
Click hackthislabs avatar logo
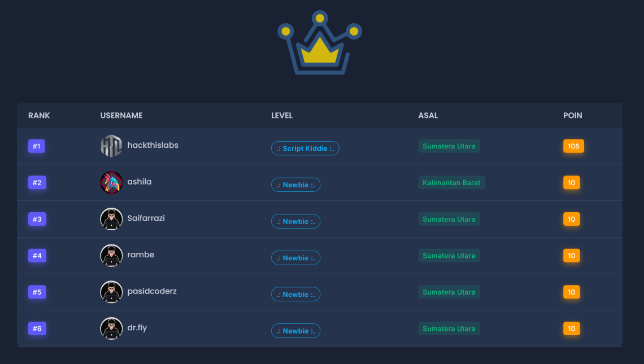[x=111, y=146]
